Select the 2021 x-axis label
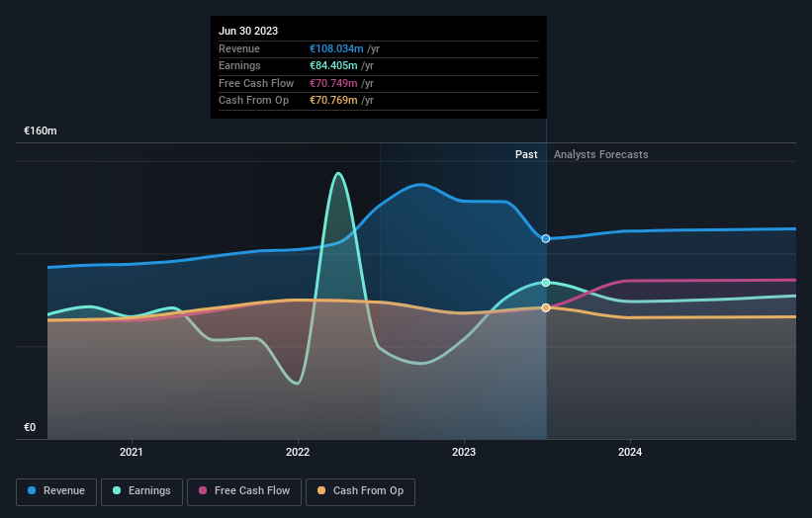 pyautogui.click(x=131, y=452)
